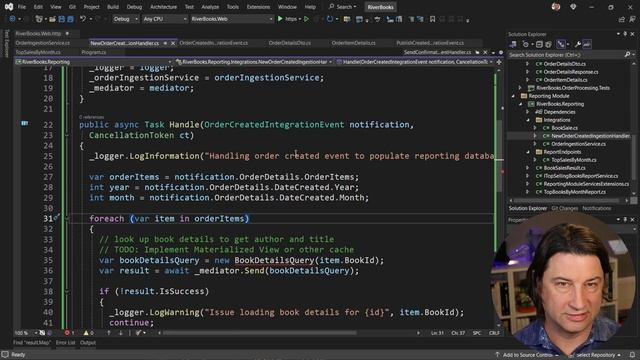The width and height of the screenshot is (640, 360).
Task: Click Select Repository in the status bar
Action: (x=596, y=355)
